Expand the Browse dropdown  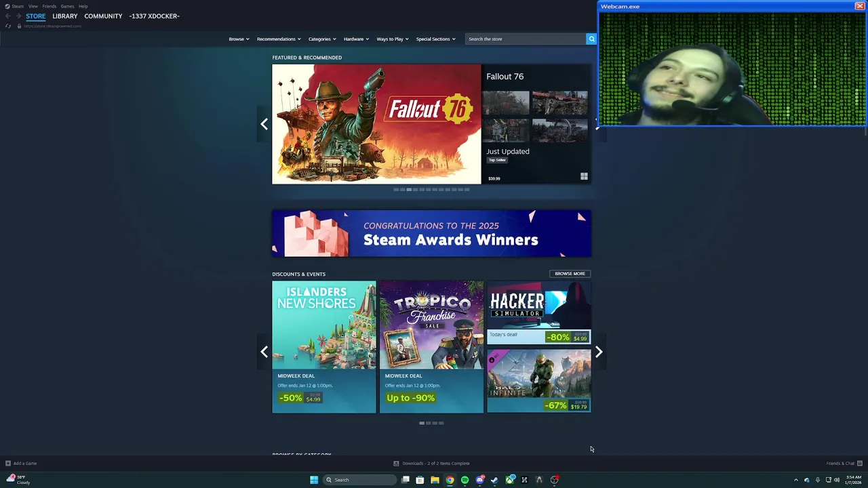(239, 39)
